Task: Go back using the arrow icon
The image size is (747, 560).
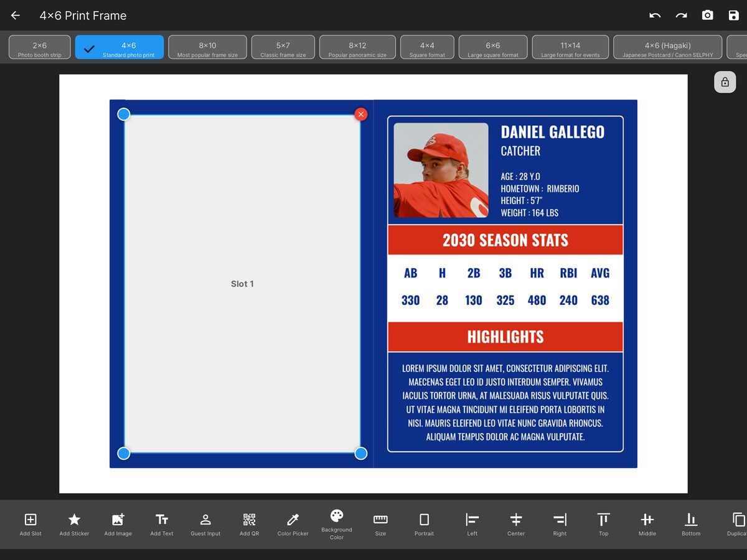Action: click(x=16, y=16)
